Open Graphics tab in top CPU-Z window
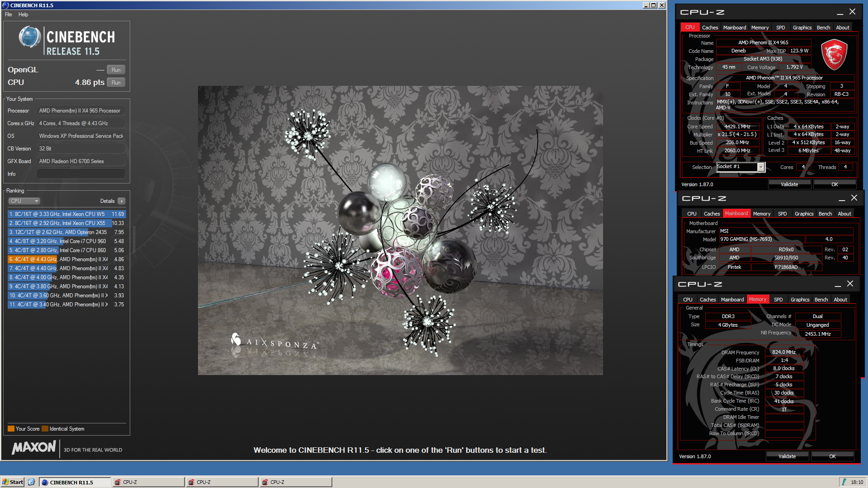Screen dimensions: 868x488 802,28
